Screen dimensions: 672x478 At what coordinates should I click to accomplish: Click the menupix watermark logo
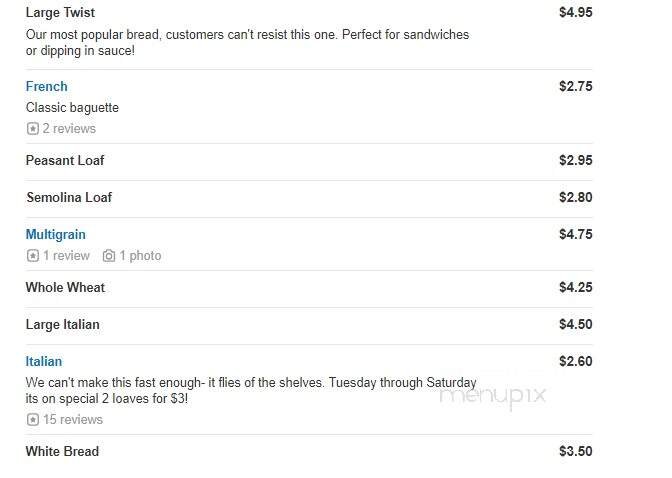[x=493, y=395]
